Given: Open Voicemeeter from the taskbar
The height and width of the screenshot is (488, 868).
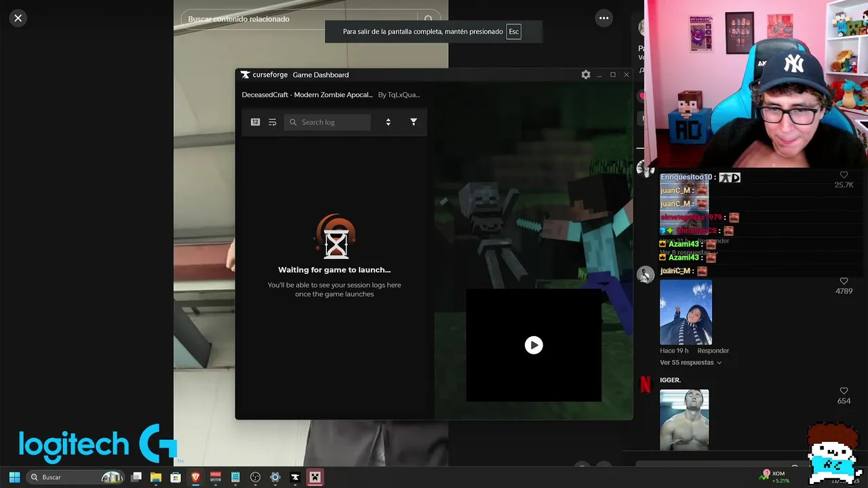Looking at the screenshot, I should pos(216,477).
